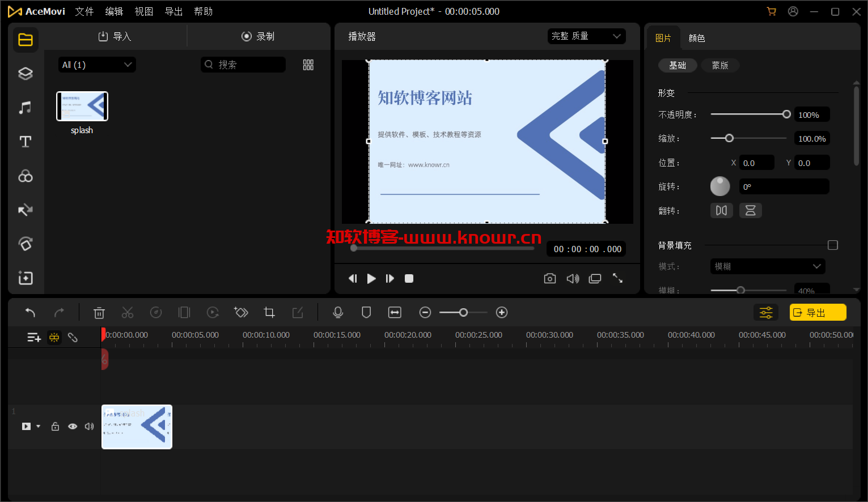
Task: Toggle fullscreen preview with expand arrows
Action: [618, 278]
